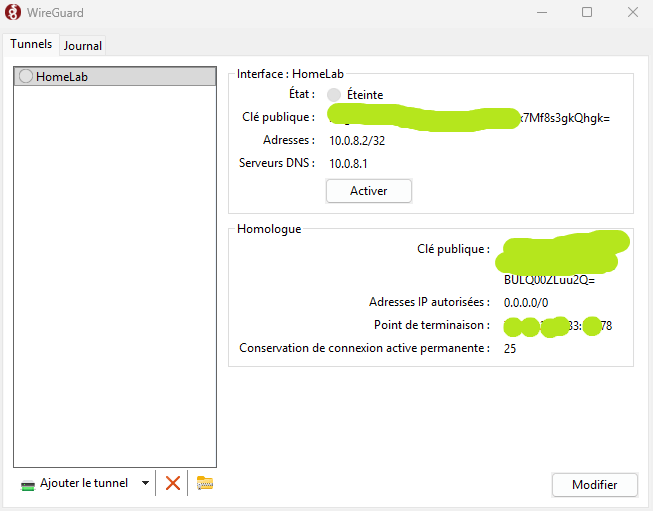The width and height of the screenshot is (653, 511).
Task: Click the HomeLab grey status circle in the list
Action: [26, 77]
